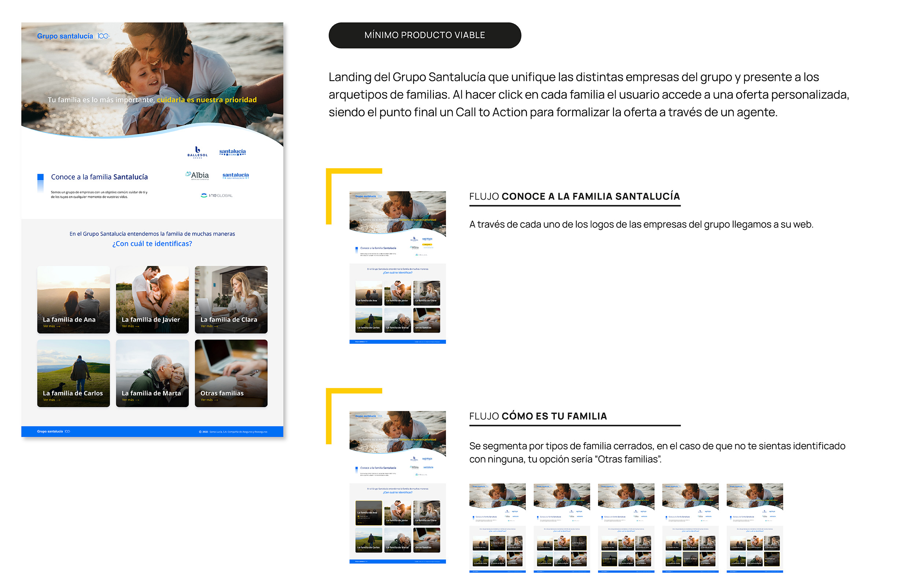Click the ¿Con cuál te identificas? text
Screen dimensions: 916x588
[152, 244]
